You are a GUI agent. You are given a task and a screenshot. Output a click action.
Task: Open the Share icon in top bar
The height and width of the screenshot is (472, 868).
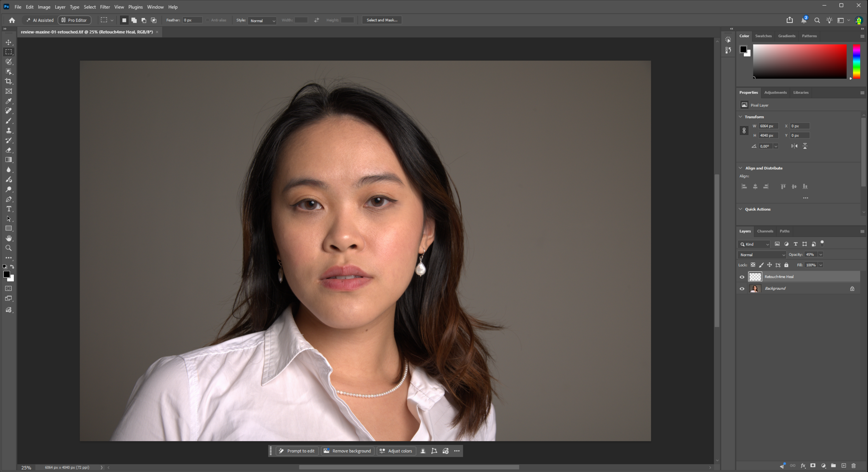(x=790, y=20)
